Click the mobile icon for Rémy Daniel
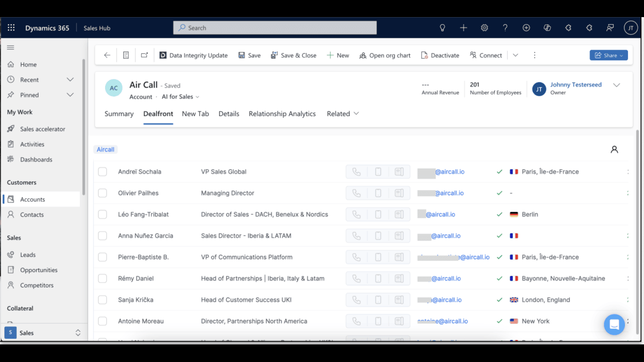Screen dimensions: 644x362 pyautogui.click(x=378, y=279)
